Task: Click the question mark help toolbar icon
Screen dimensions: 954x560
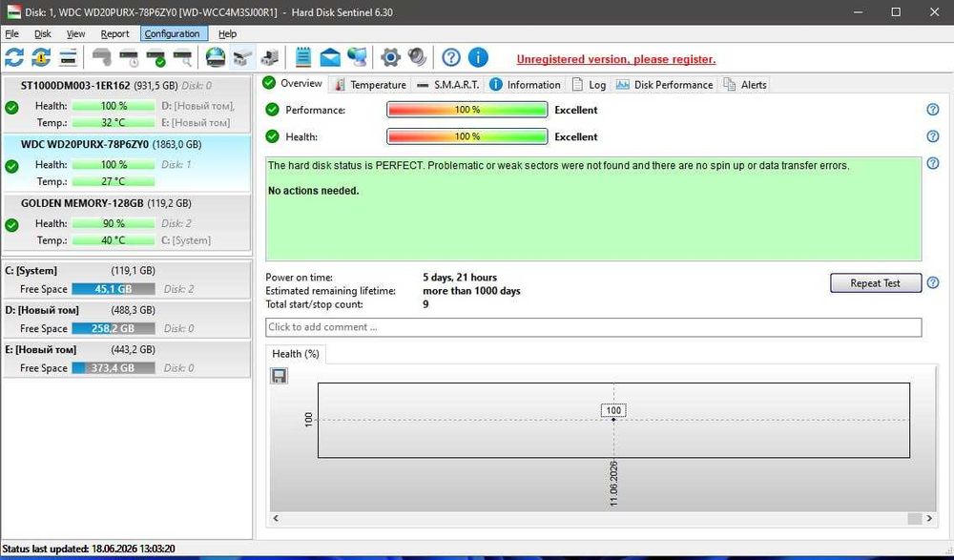Action: [x=451, y=58]
